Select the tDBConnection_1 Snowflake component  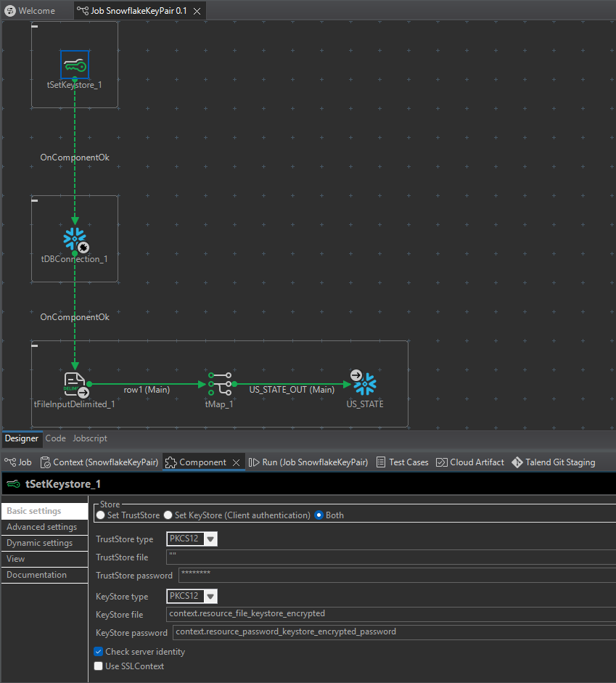pyautogui.click(x=75, y=238)
